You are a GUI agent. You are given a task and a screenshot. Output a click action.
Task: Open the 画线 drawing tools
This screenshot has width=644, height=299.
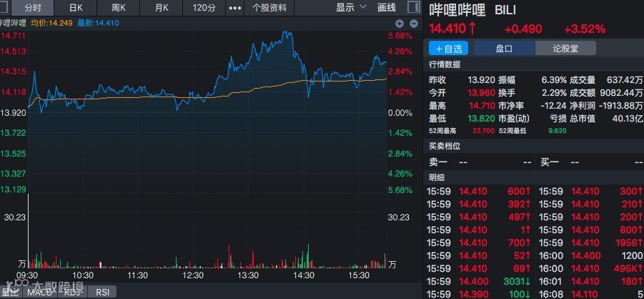(387, 7)
